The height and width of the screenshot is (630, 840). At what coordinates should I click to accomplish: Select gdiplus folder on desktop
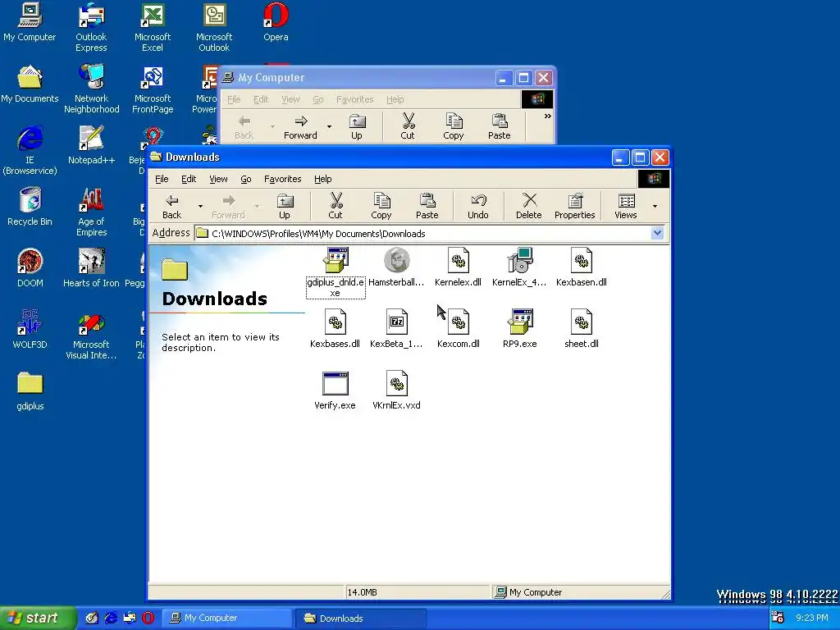pos(30,391)
